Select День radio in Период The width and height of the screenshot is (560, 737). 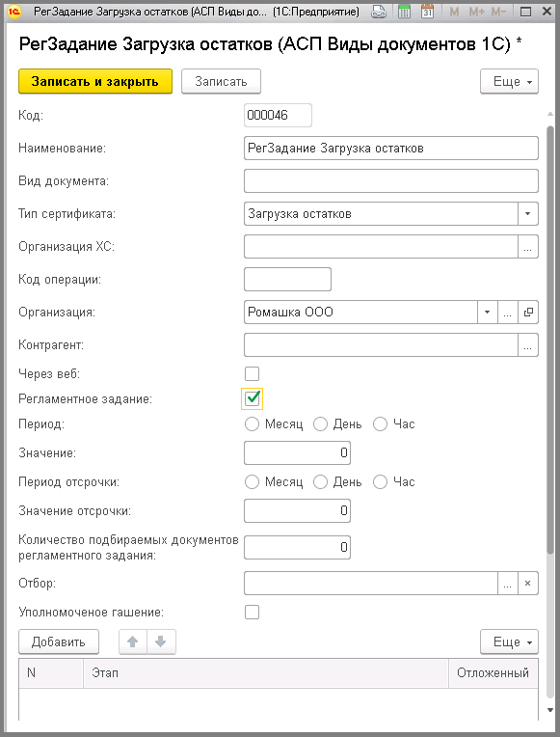point(320,424)
